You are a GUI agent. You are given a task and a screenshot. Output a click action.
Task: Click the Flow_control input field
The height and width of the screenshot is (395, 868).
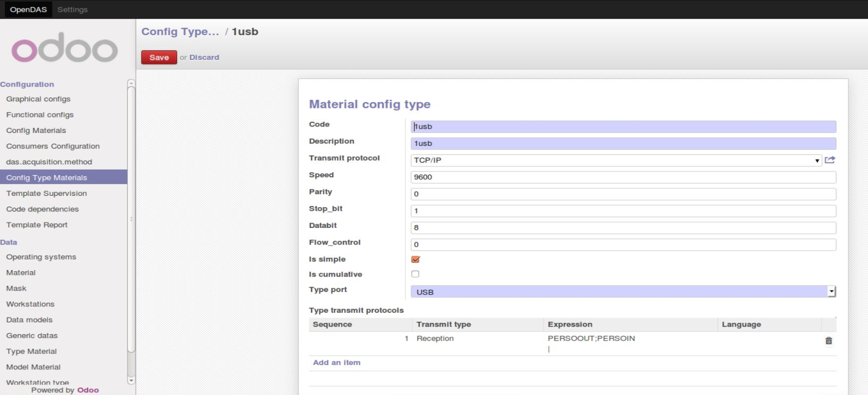coord(623,244)
